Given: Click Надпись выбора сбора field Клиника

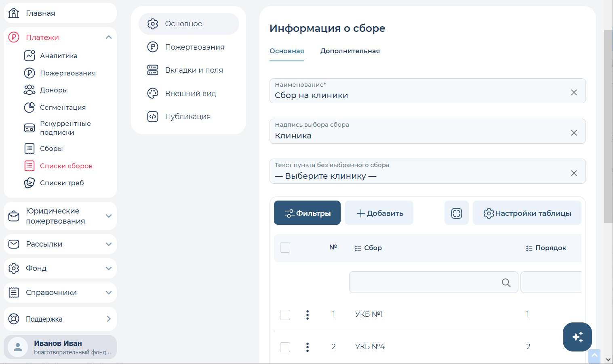Looking at the screenshot, I should pos(428,131).
